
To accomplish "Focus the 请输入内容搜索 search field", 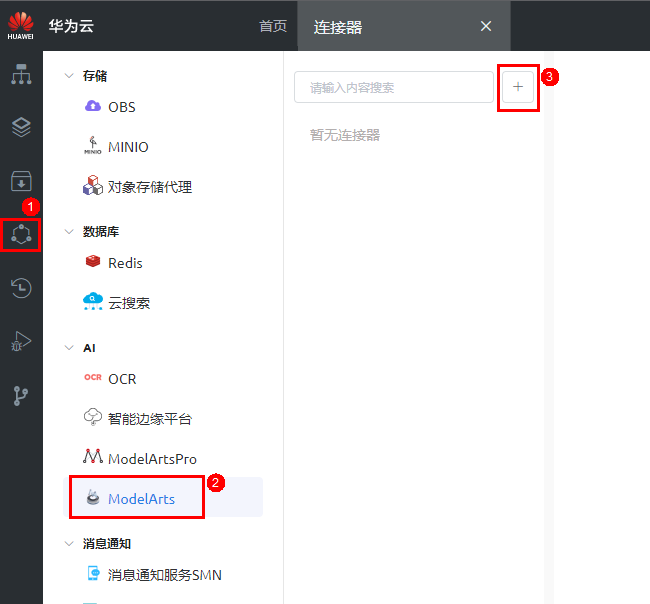I will click(394, 87).
